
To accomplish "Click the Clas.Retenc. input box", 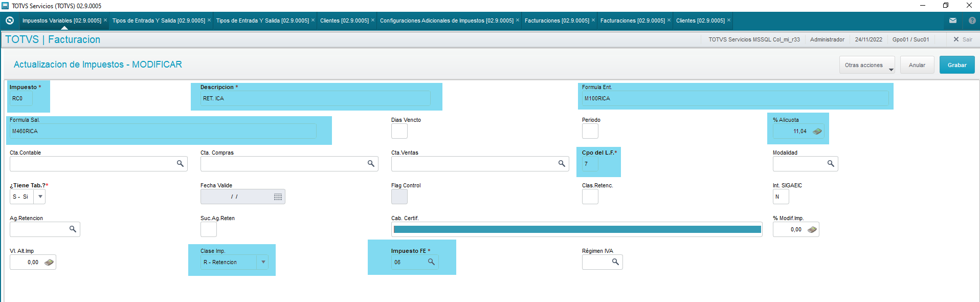I will click(590, 197).
